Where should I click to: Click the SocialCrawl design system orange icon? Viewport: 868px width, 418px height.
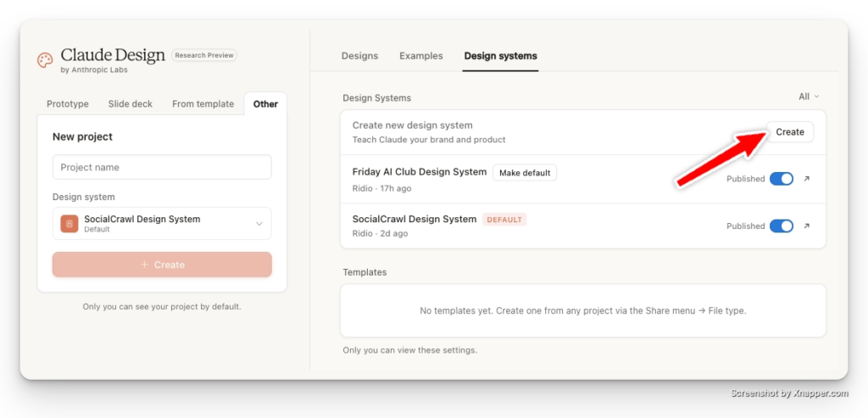[70, 224]
